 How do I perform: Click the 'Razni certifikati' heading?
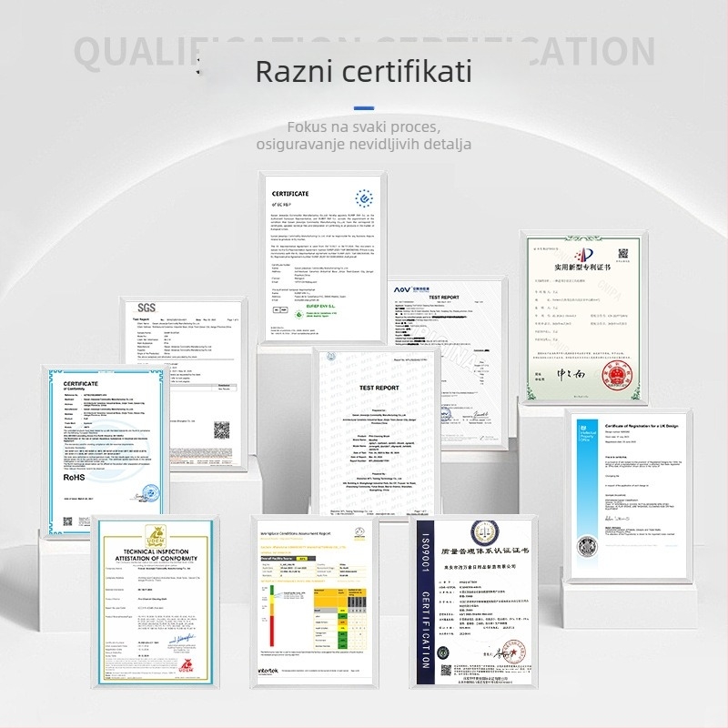coord(363,72)
